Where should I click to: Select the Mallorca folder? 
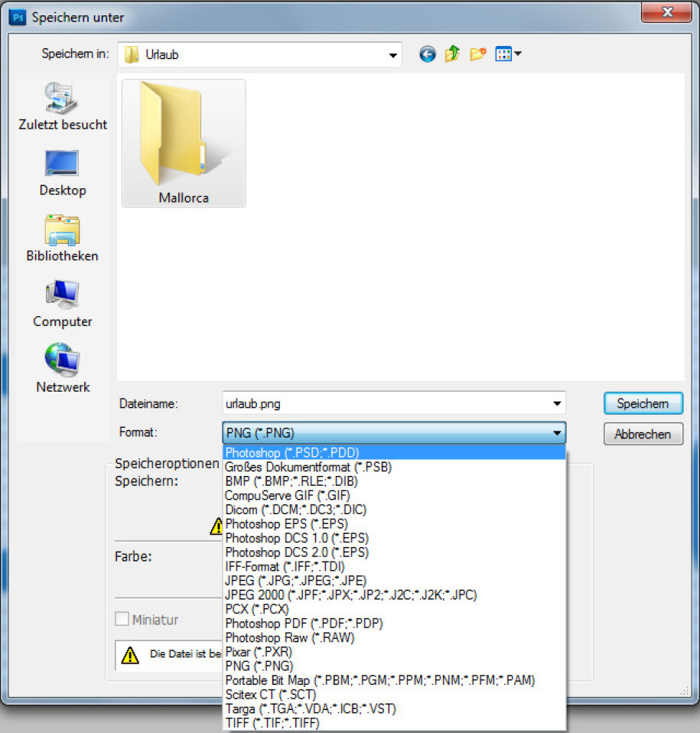(x=184, y=143)
